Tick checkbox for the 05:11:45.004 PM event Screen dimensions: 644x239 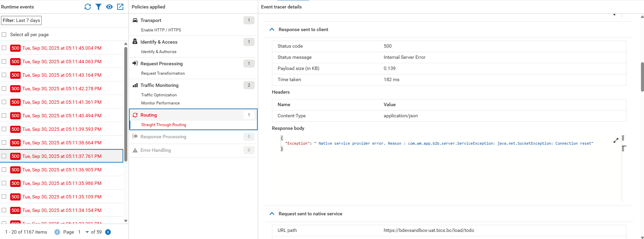4,48
